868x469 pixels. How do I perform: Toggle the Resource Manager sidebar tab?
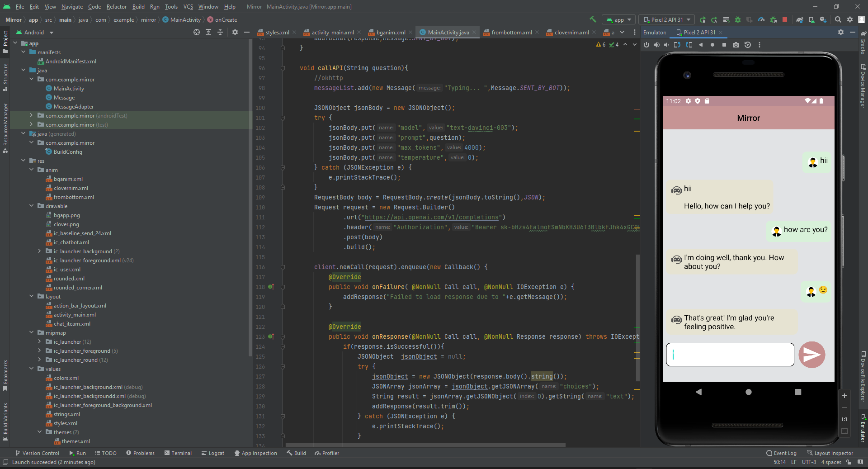pos(5,128)
